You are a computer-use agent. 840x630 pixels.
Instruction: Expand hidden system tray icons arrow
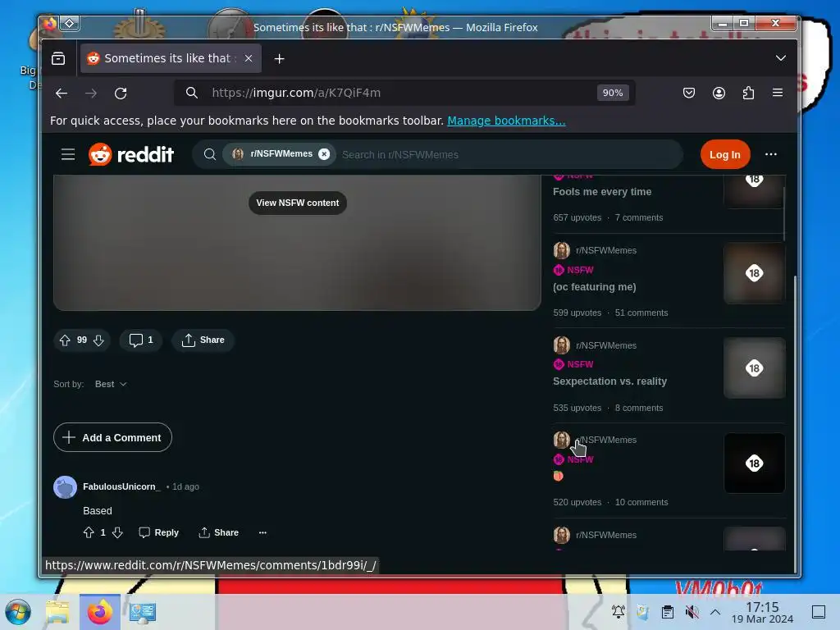[715, 612]
